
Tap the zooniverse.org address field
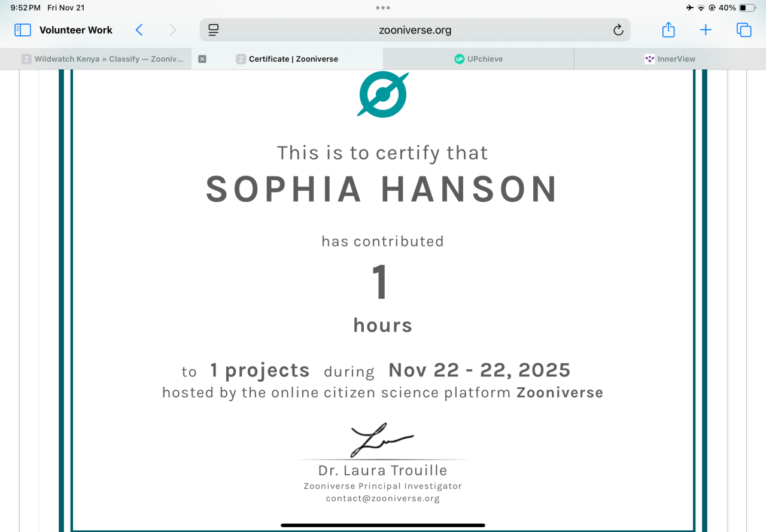[x=415, y=30]
